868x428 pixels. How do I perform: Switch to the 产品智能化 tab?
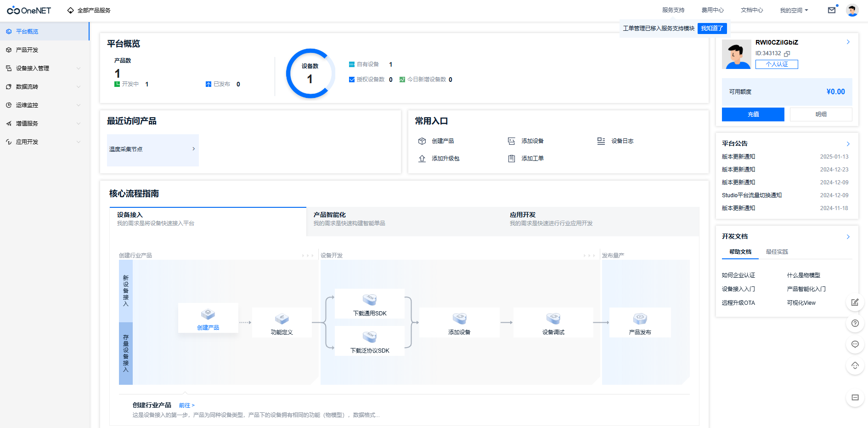point(329,215)
